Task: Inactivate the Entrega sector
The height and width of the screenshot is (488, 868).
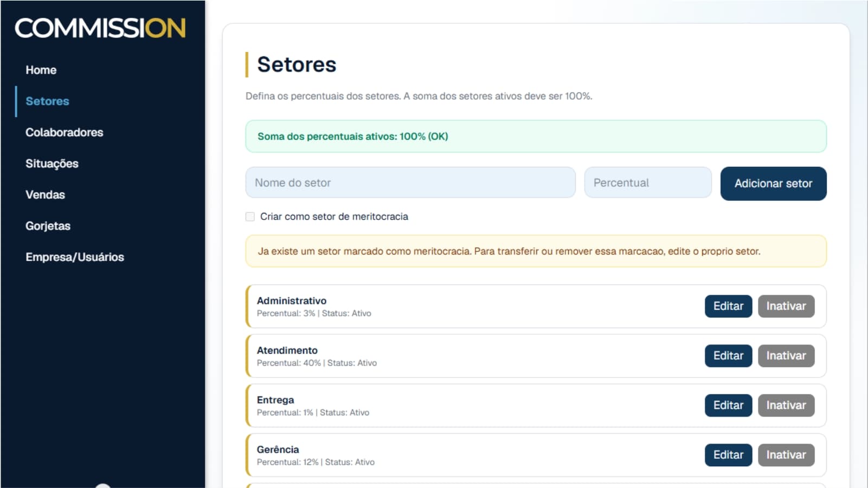Action: click(x=786, y=405)
